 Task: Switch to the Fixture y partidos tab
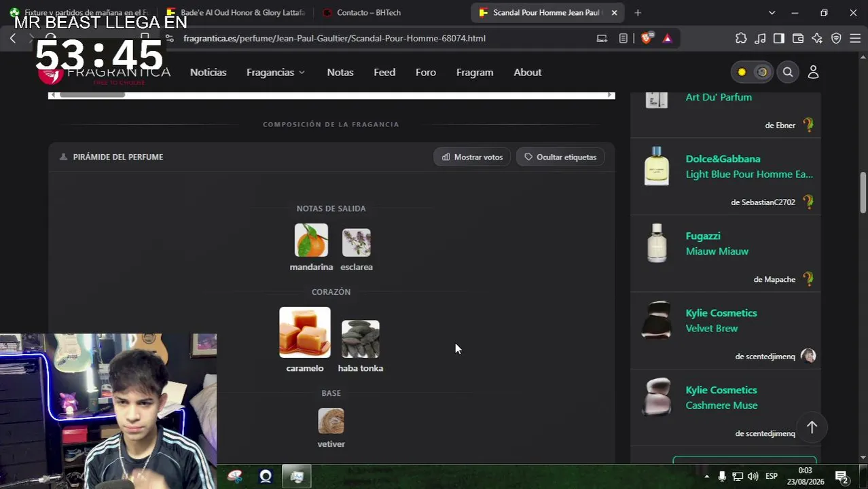click(79, 12)
